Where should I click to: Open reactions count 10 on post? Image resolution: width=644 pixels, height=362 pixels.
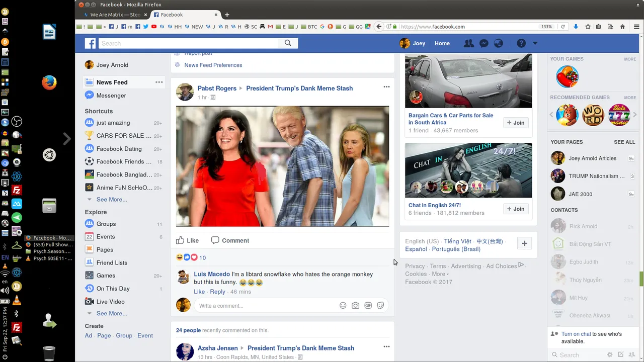(202, 257)
